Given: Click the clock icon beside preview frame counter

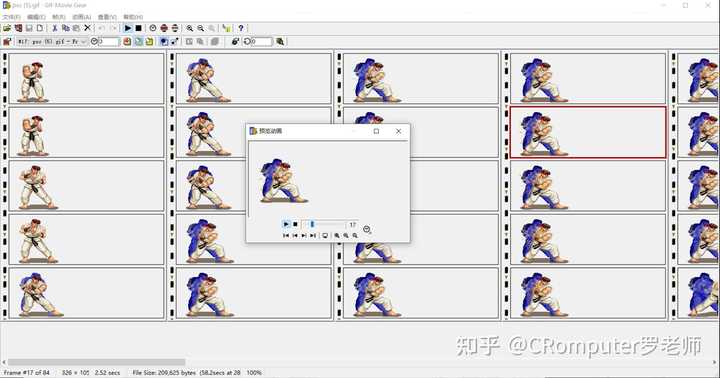Looking at the screenshot, I should tap(367, 229).
